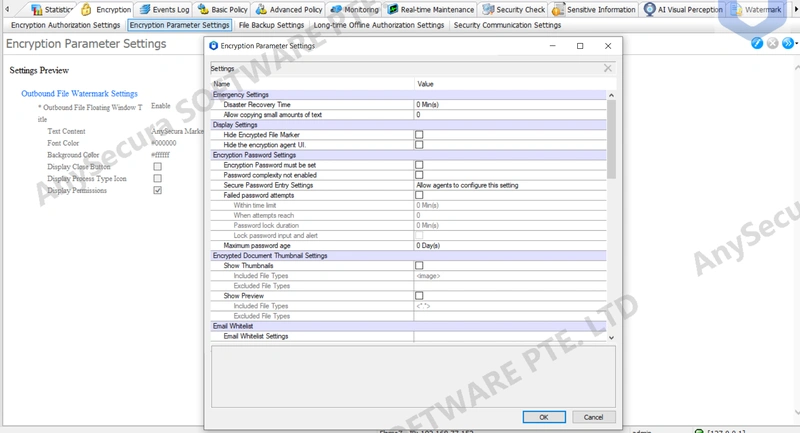Click the Cancel button
Viewport: 800px width, 433px height.
pyautogui.click(x=593, y=417)
